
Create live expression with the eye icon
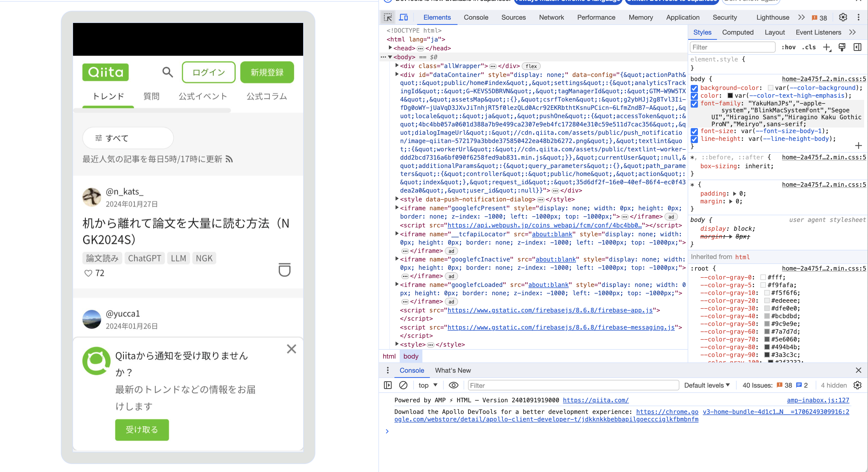[x=454, y=385]
